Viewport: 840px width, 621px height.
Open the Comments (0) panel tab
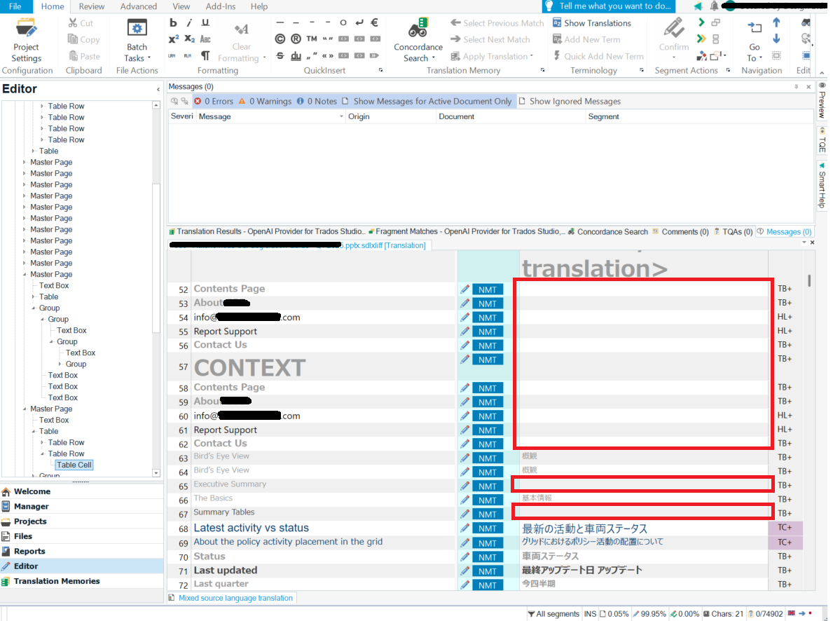[x=680, y=231]
